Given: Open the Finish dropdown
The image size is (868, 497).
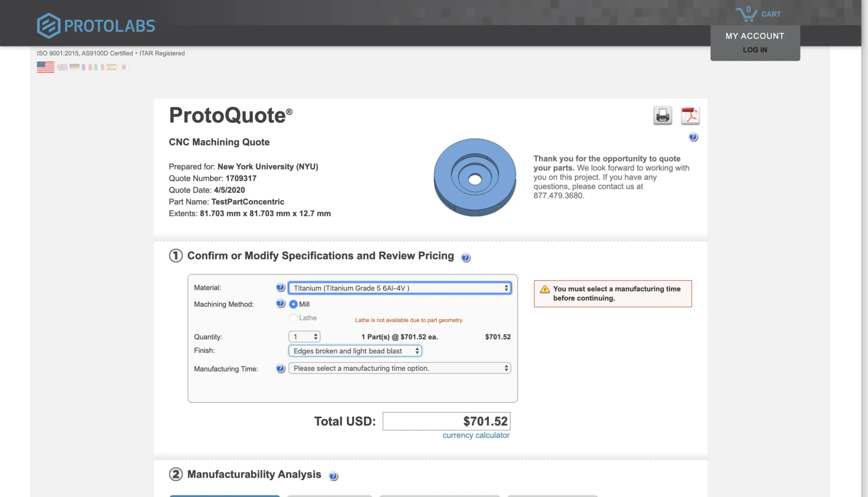Looking at the screenshot, I should click(x=355, y=351).
